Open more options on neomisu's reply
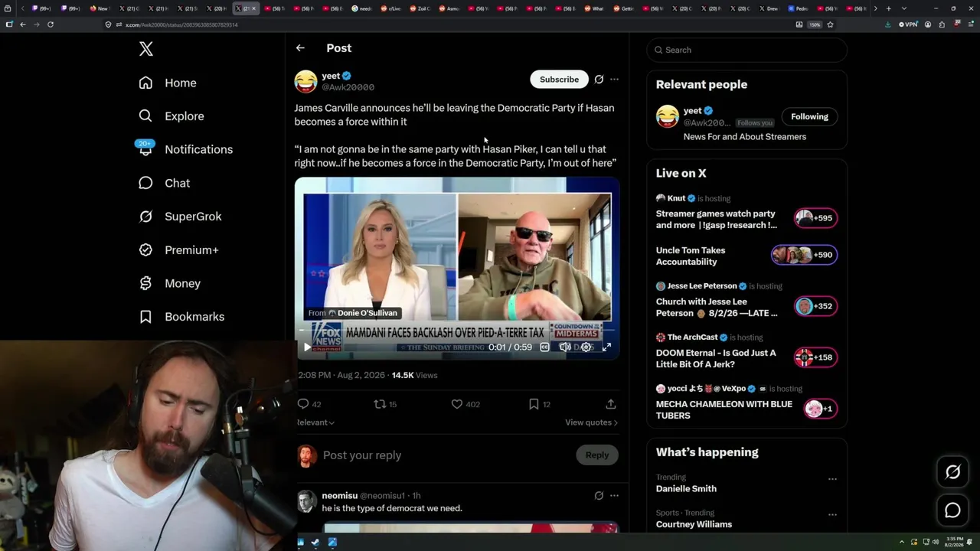The image size is (980, 551). pos(614,496)
